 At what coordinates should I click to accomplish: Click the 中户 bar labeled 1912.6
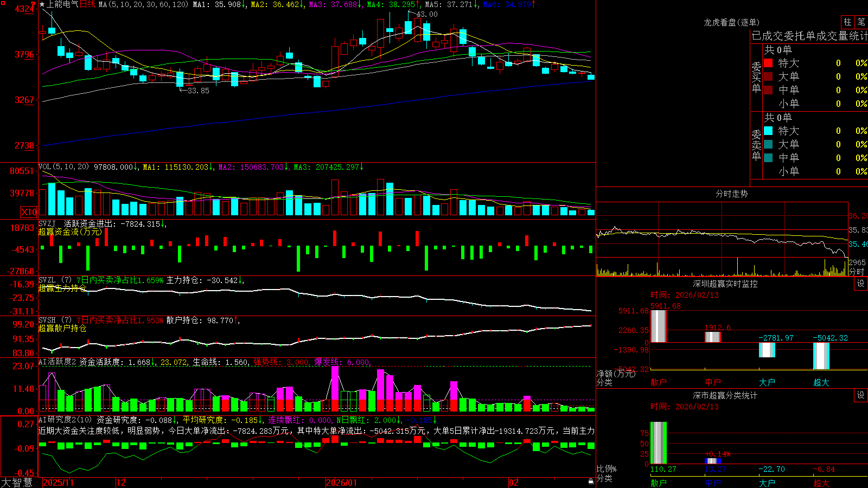(713, 337)
